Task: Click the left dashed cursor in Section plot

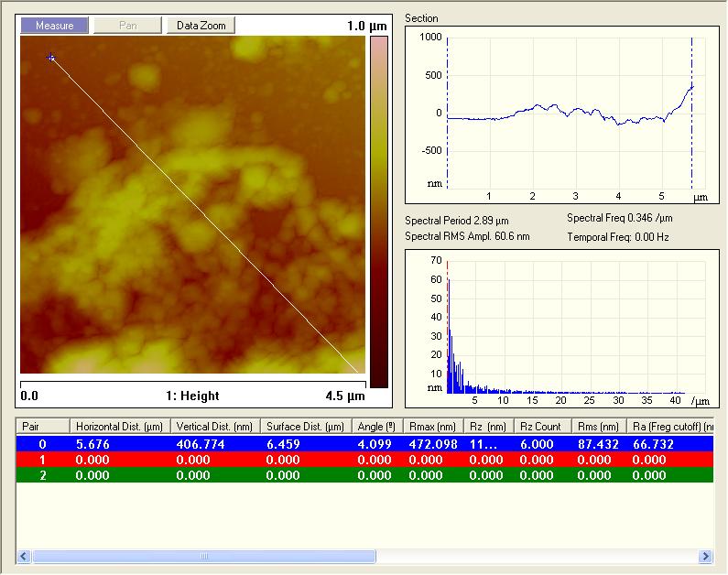Action: click(447, 113)
